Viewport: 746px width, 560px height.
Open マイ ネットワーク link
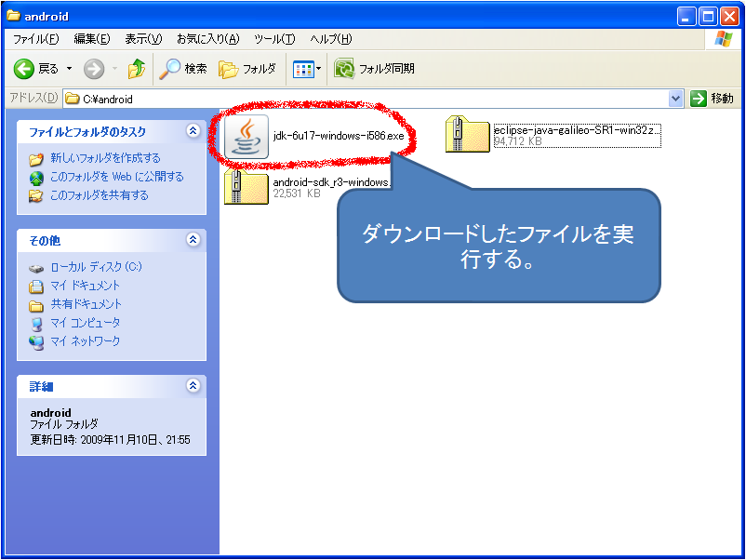[x=86, y=341]
